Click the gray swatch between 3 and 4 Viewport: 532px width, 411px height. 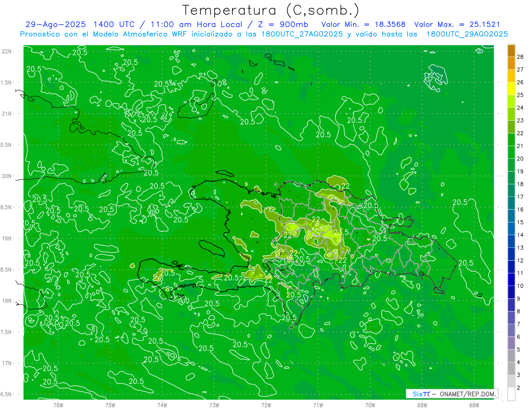coord(511,368)
